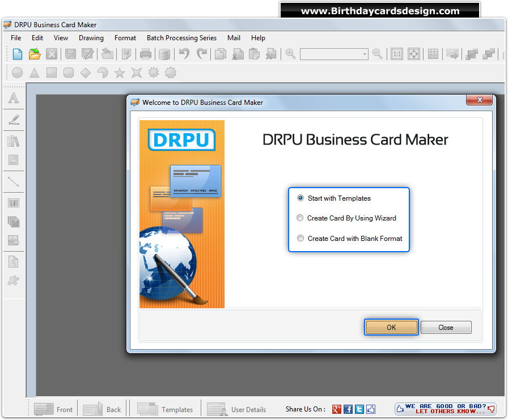Screen dimensions: 508x420
Task: Click the Close button in dialog
Action: (446, 328)
